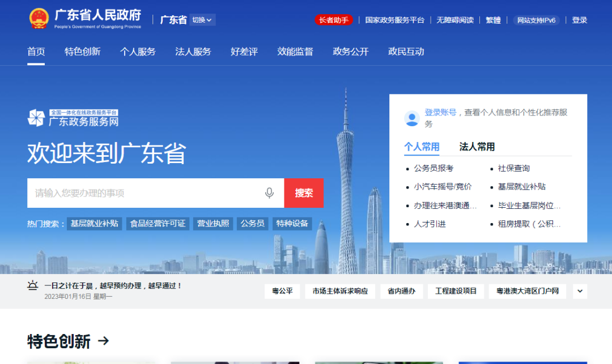This screenshot has height=364, width=612.
Task: Open the 粤港澳大湾区门户网 shortcut
Action: coord(528,291)
